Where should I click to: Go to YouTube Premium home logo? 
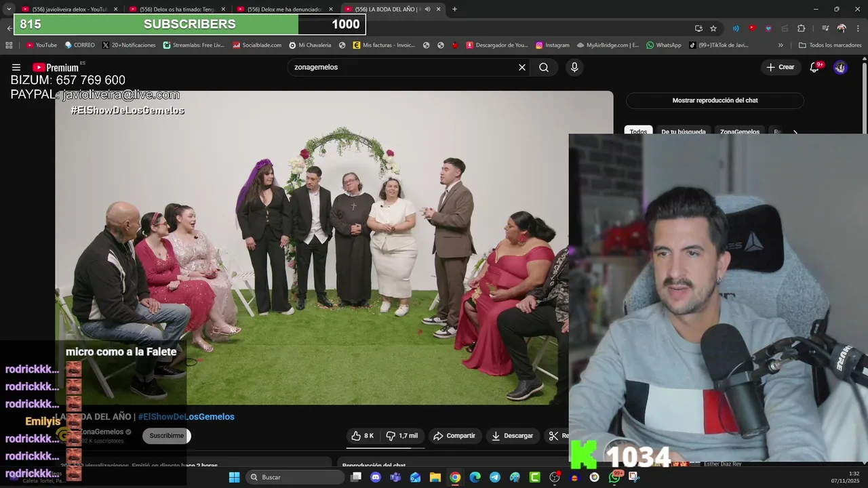pyautogui.click(x=56, y=67)
